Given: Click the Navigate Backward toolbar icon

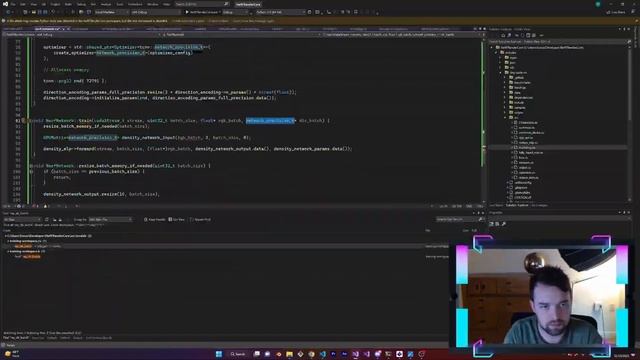Looking at the screenshot, I should click(9, 12).
